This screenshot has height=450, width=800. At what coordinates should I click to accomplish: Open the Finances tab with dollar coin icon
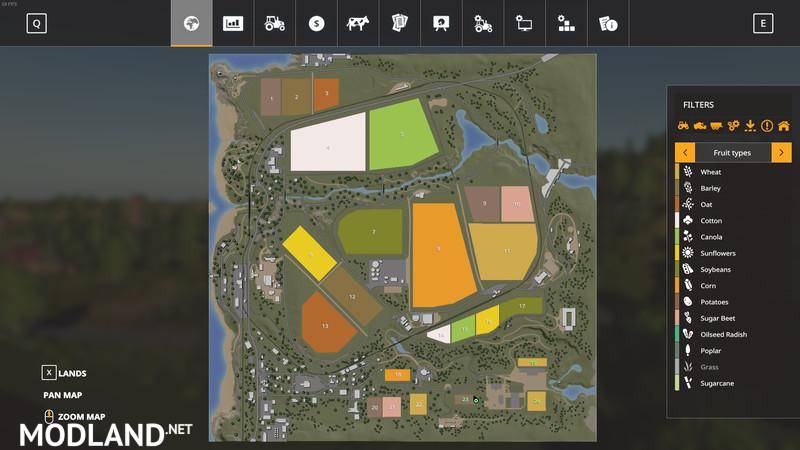coord(316,23)
